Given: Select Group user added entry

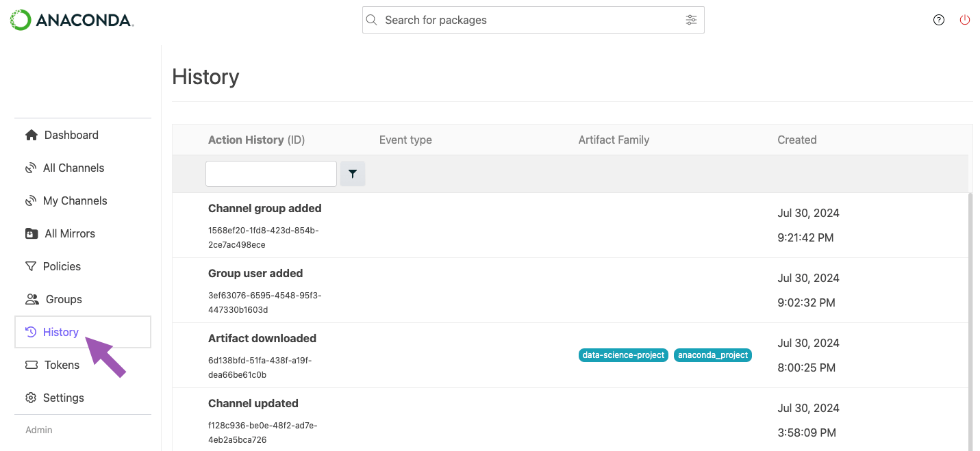Looking at the screenshot, I should click(x=255, y=273).
